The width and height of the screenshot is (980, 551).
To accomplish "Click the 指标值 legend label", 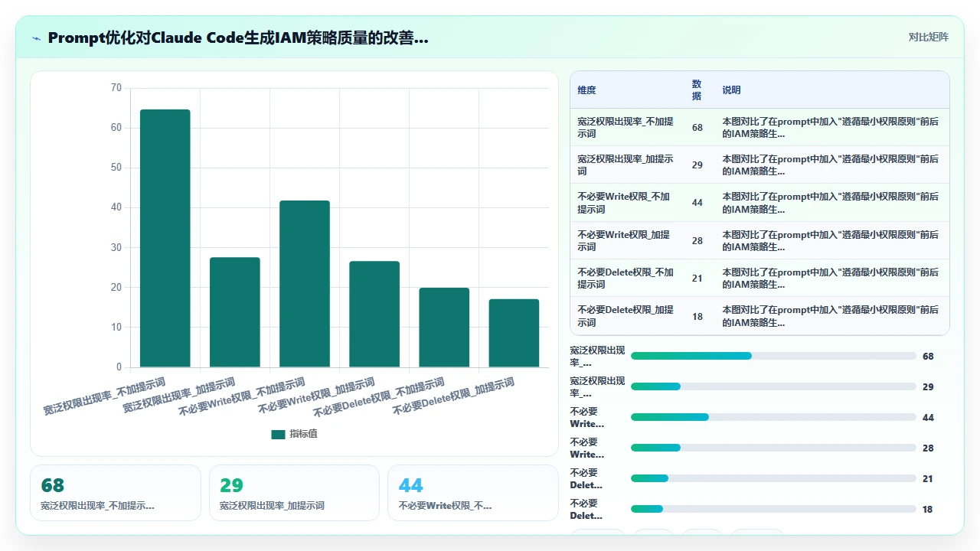I will 303,434.
